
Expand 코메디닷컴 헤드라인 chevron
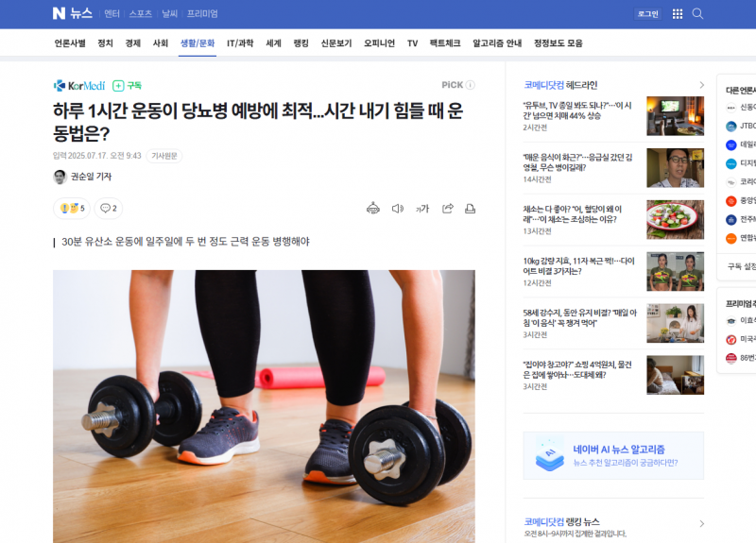point(701,85)
